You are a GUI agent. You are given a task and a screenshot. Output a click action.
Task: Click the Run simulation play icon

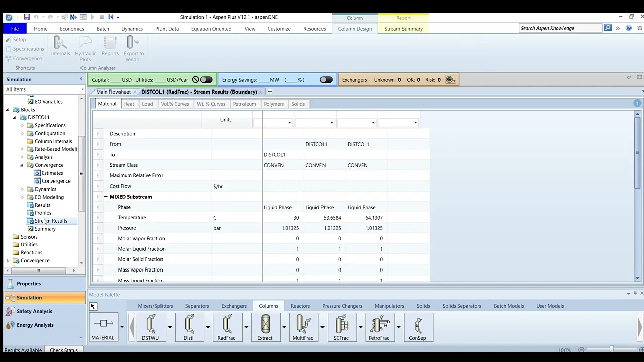[92, 17]
